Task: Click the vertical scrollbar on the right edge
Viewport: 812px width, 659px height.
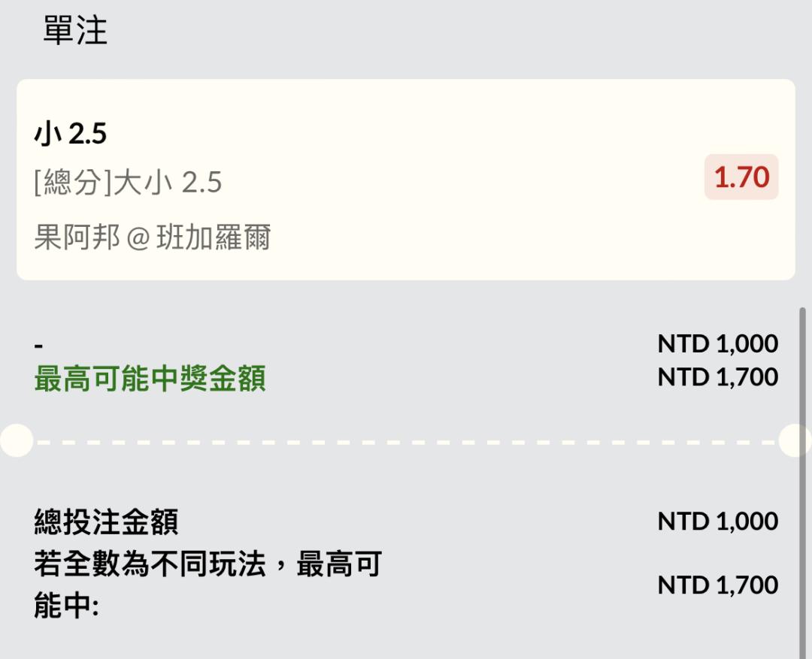Action: (x=803, y=483)
